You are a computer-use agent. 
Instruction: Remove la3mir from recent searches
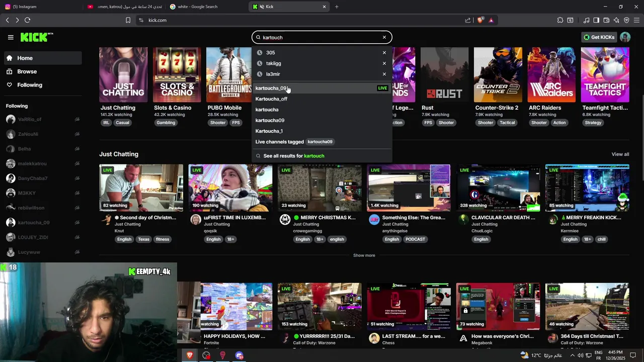[x=384, y=74]
